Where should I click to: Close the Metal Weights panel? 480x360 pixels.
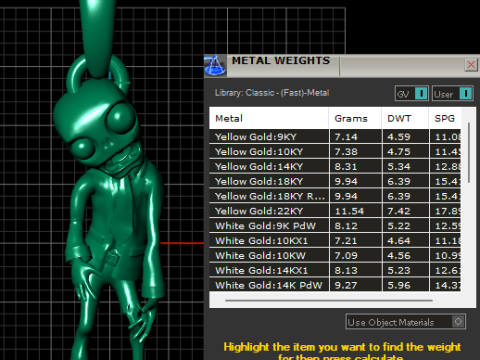(x=471, y=65)
